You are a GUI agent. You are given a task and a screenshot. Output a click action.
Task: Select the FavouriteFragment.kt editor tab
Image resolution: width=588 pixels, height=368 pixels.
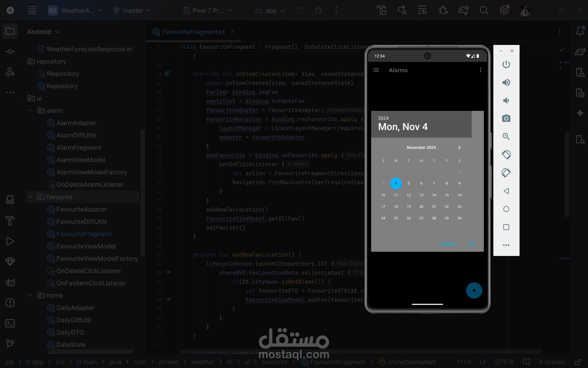193,32
